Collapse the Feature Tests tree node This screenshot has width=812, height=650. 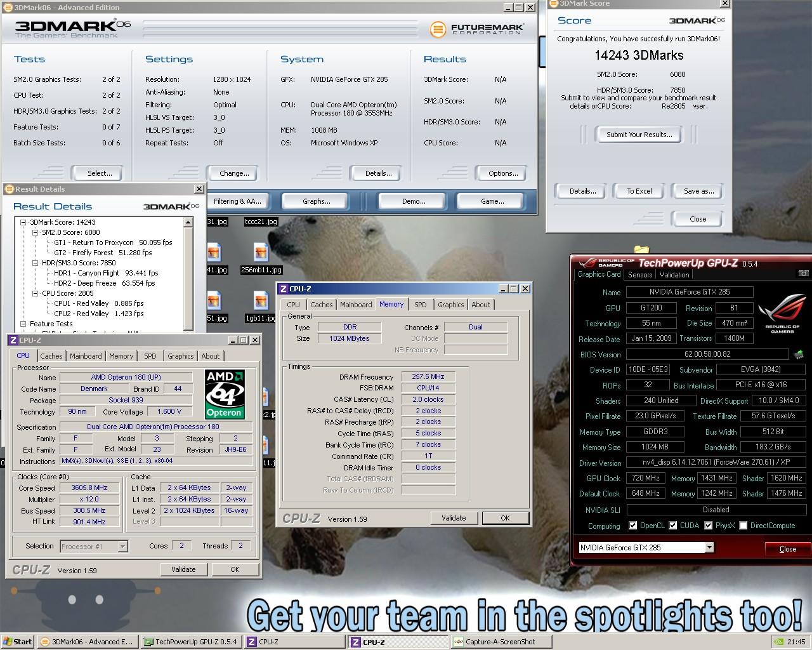click(x=23, y=324)
